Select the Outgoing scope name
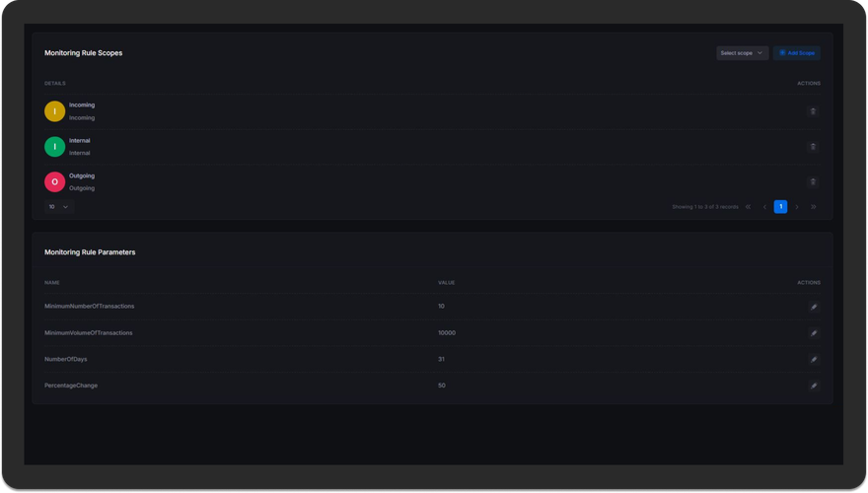Viewport: 868px width, 493px height. [82, 176]
